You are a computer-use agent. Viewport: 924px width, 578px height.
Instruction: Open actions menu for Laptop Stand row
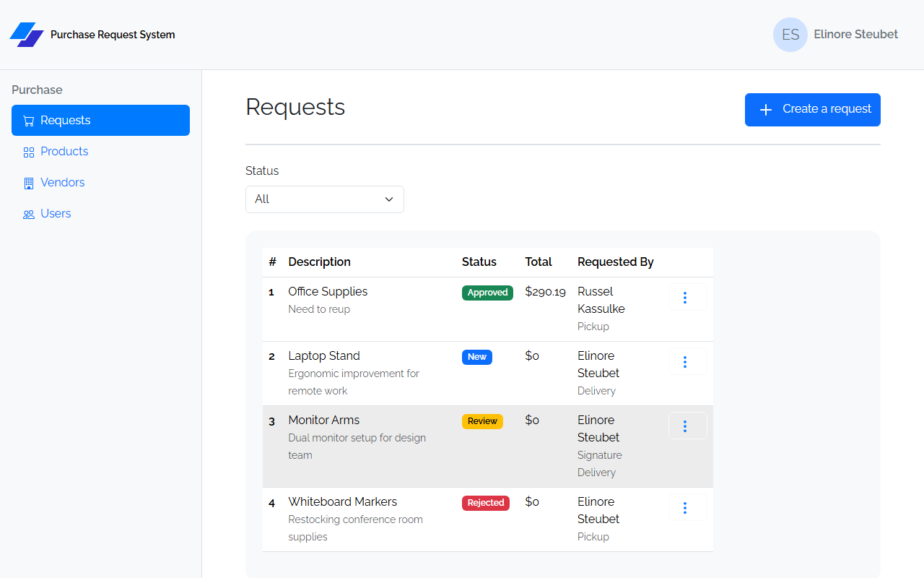[x=687, y=361]
